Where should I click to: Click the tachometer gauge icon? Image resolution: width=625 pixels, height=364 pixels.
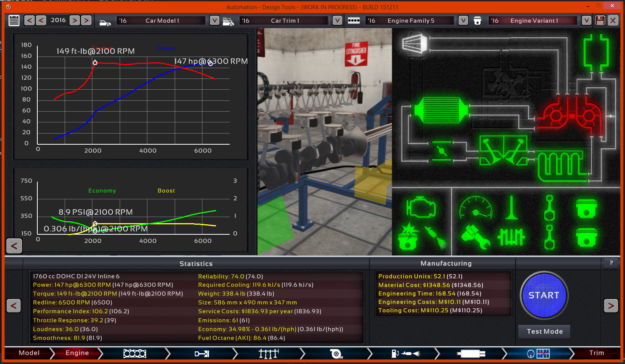point(476,208)
